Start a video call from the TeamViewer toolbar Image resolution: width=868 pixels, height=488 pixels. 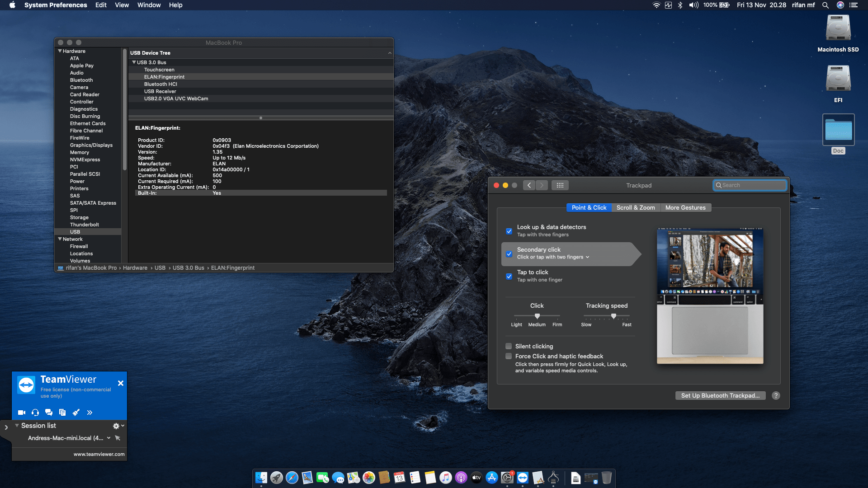[x=21, y=413]
